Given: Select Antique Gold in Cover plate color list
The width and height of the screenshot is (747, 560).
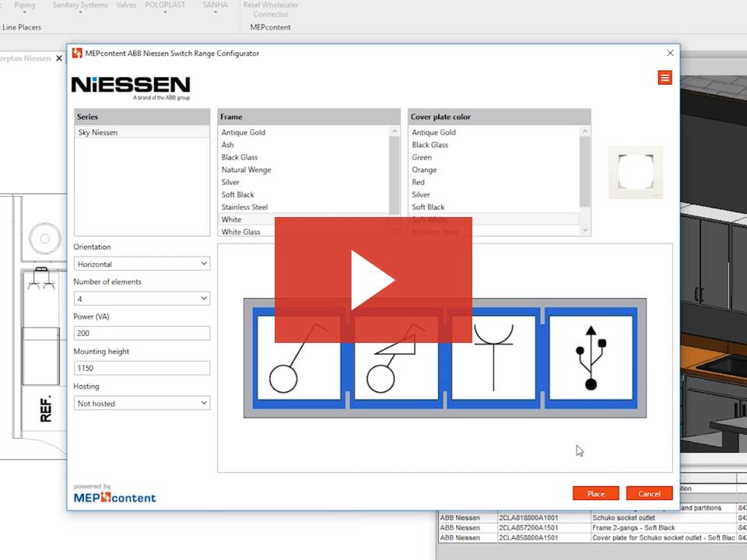Looking at the screenshot, I should coord(433,132).
